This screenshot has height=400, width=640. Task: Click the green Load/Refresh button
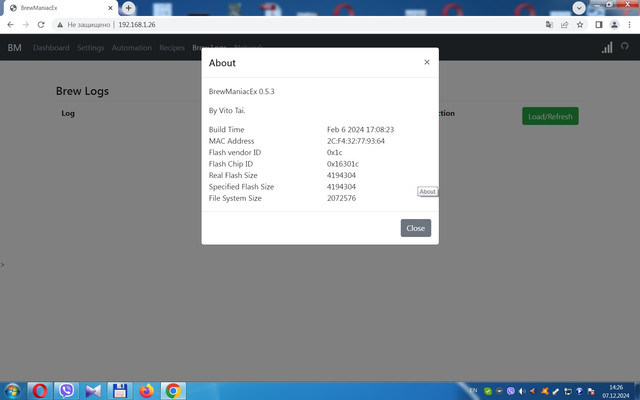point(550,116)
